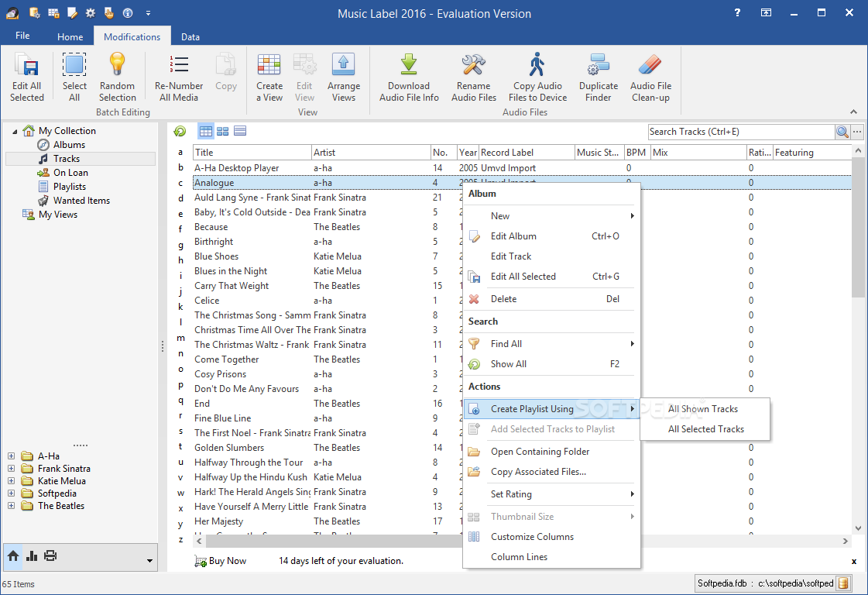Click the vertical scrollbar down arrow

[857, 528]
